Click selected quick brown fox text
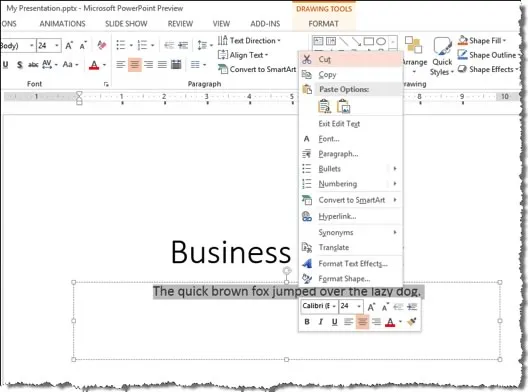The image size is (528, 392). tap(287, 291)
